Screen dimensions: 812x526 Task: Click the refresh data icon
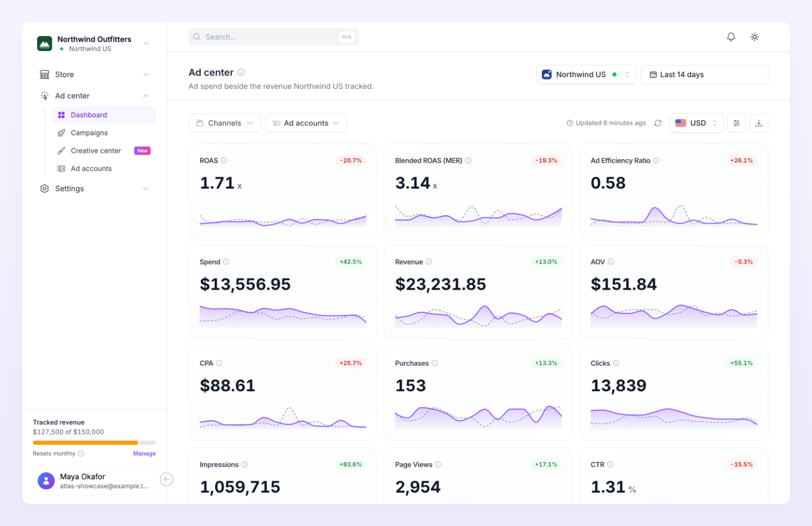pos(658,123)
